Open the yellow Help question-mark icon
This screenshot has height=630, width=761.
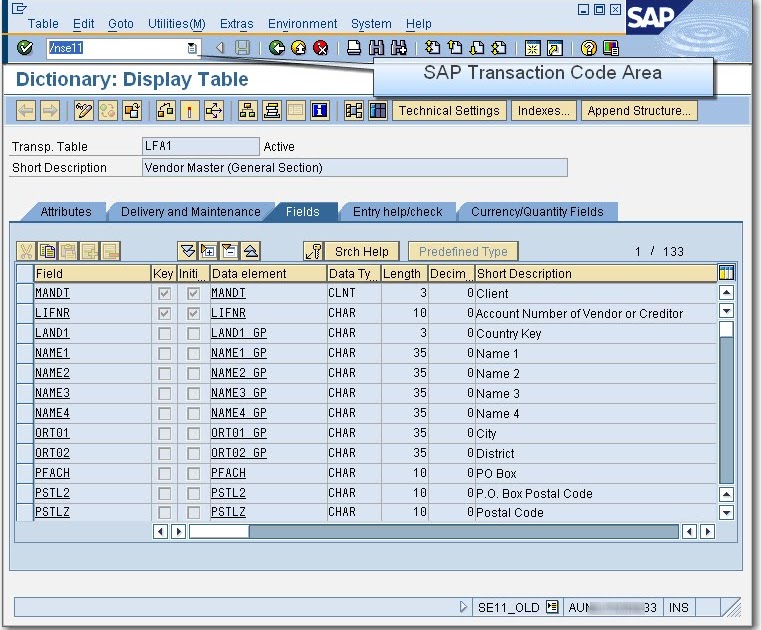pos(588,48)
